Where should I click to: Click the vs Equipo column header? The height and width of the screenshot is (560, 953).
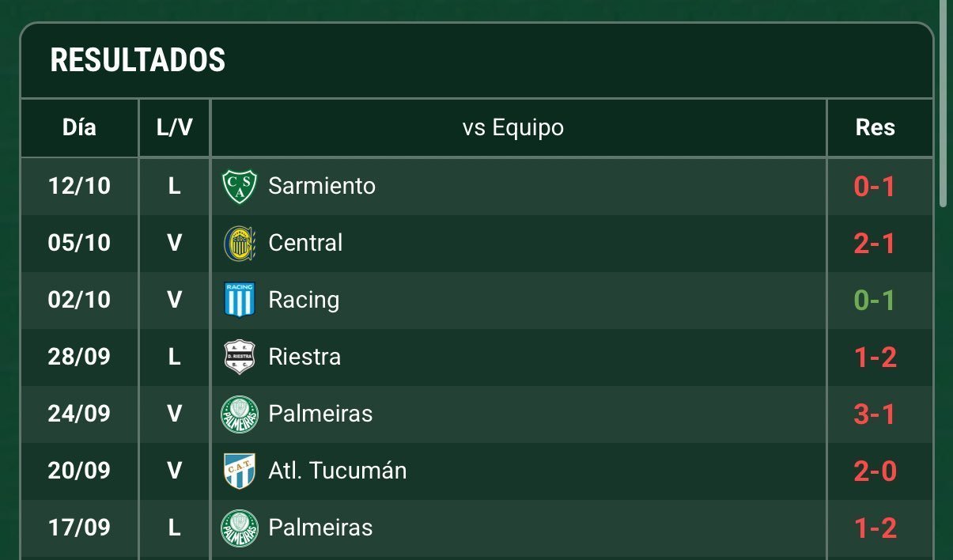513,127
